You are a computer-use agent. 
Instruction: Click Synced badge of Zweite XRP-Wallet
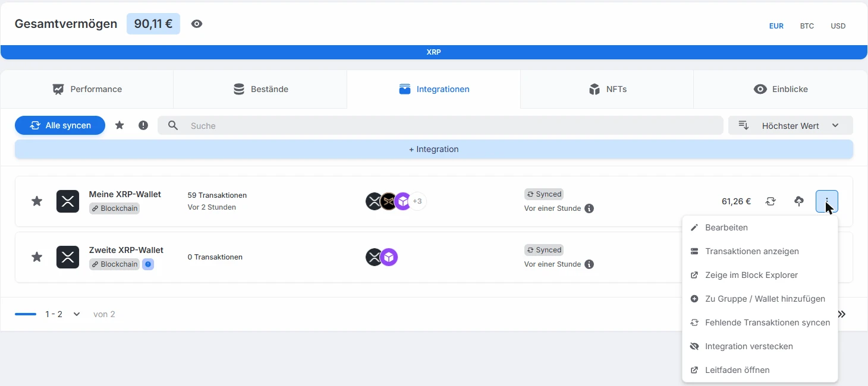(544, 250)
